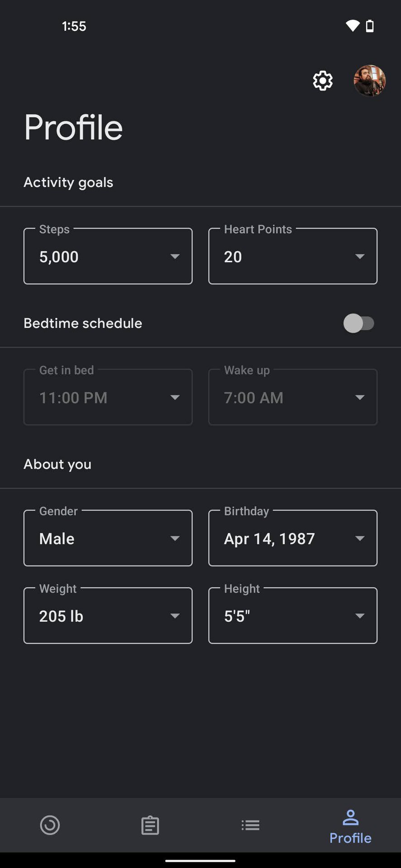Viewport: 401px width, 868px height.
Task: Tap the Bedtime schedule label
Action: pos(83,323)
